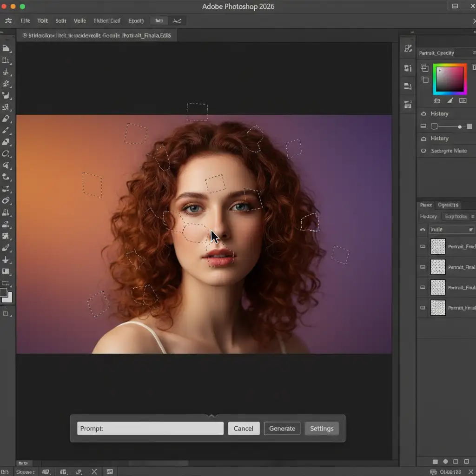Click the brush icon below the color picker
This screenshot has width=476, height=476.
(x=450, y=100)
